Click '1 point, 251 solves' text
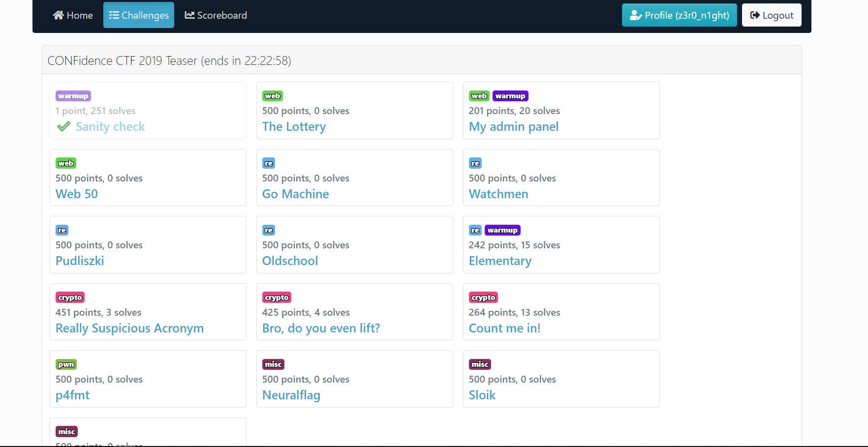Viewport: 868px width, 447px height. [95, 111]
